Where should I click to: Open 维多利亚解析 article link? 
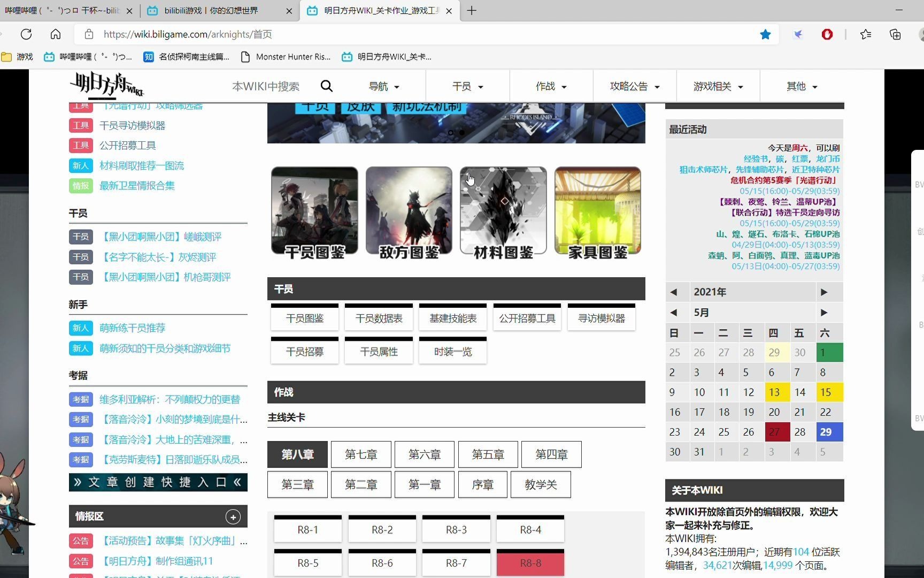(x=170, y=399)
